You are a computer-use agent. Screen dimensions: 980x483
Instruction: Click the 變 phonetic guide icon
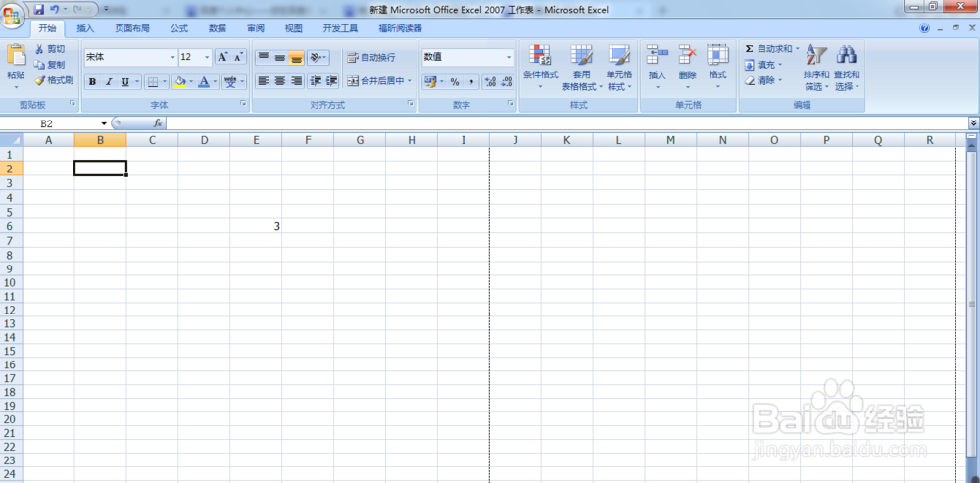click(x=230, y=82)
